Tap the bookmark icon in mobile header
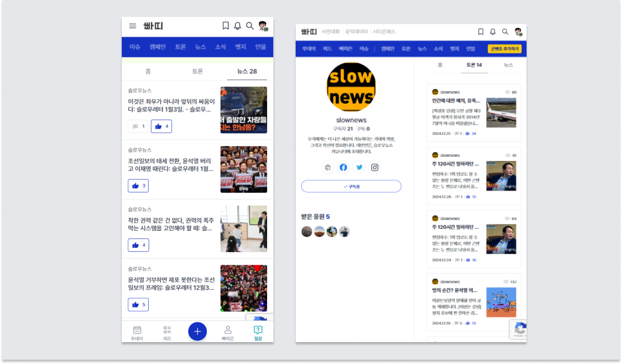Image resolution: width=622 pixels, height=364 pixels. [x=225, y=26]
